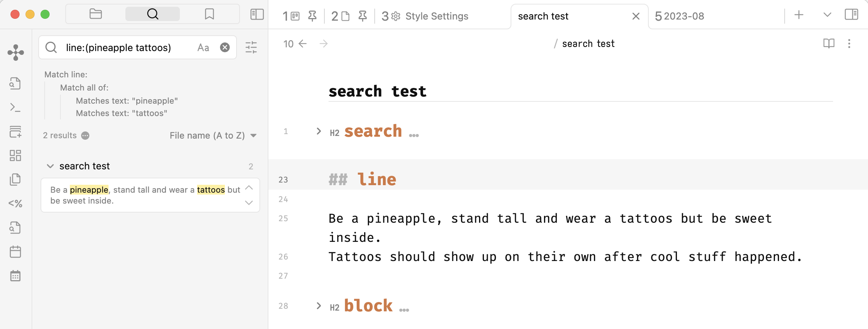Image resolution: width=868 pixels, height=329 pixels.
Task: Switch to the Style Settings tab
Action: 425,16
